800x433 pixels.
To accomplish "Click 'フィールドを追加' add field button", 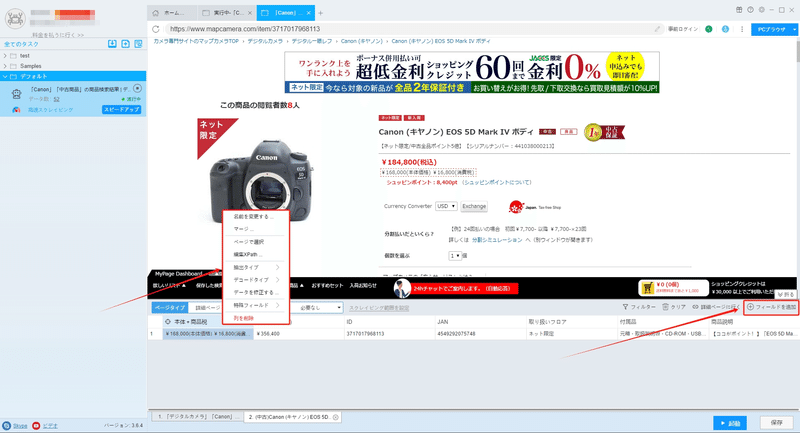I will [771, 307].
